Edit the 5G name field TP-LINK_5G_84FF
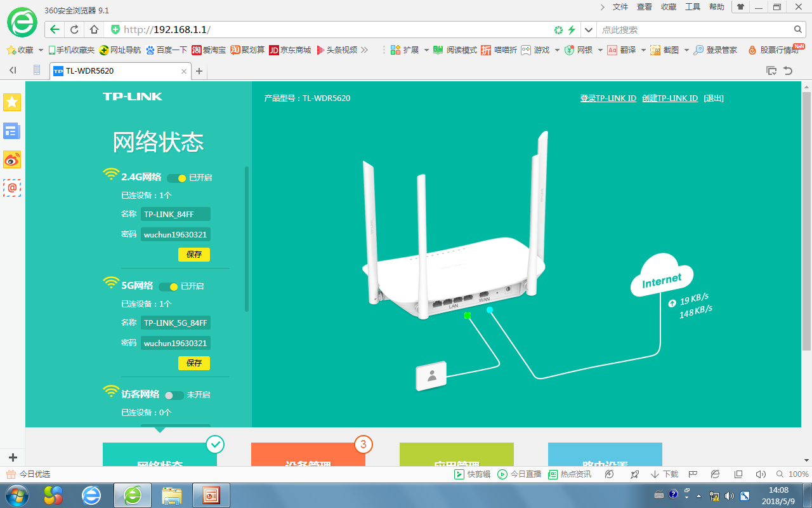Image resolution: width=812 pixels, height=508 pixels. pyautogui.click(x=176, y=323)
